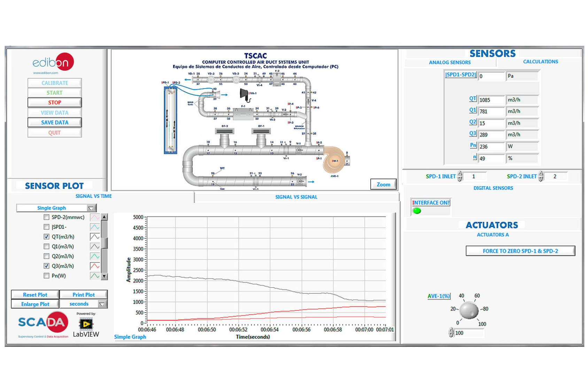588x392 pixels.
Task: Click the SPD-2(mmwc) plot line style icon
Action: pyautogui.click(x=95, y=217)
